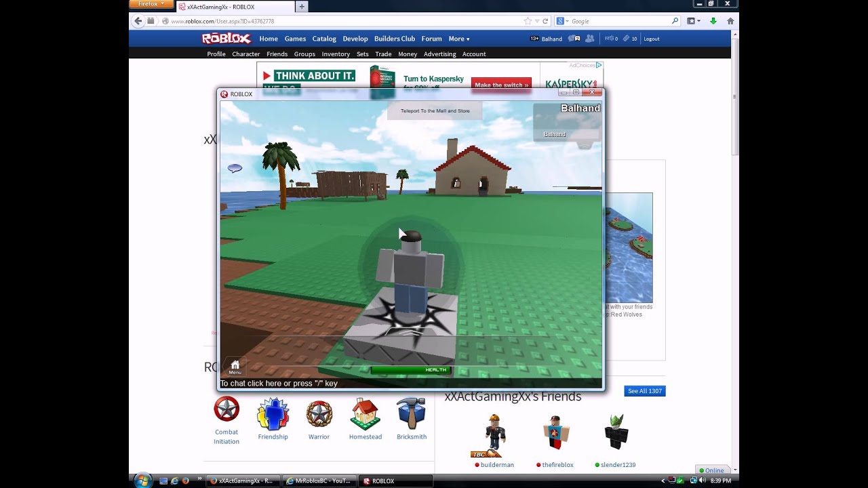Open thefireblox friend profile link
Image resolution: width=868 pixels, height=488 pixels.
[557, 465]
